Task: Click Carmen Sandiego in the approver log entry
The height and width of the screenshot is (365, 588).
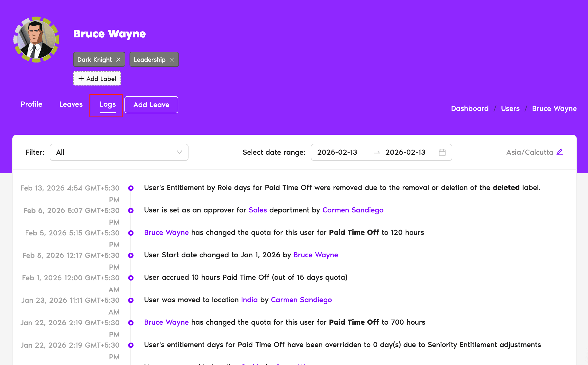Action: click(353, 210)
